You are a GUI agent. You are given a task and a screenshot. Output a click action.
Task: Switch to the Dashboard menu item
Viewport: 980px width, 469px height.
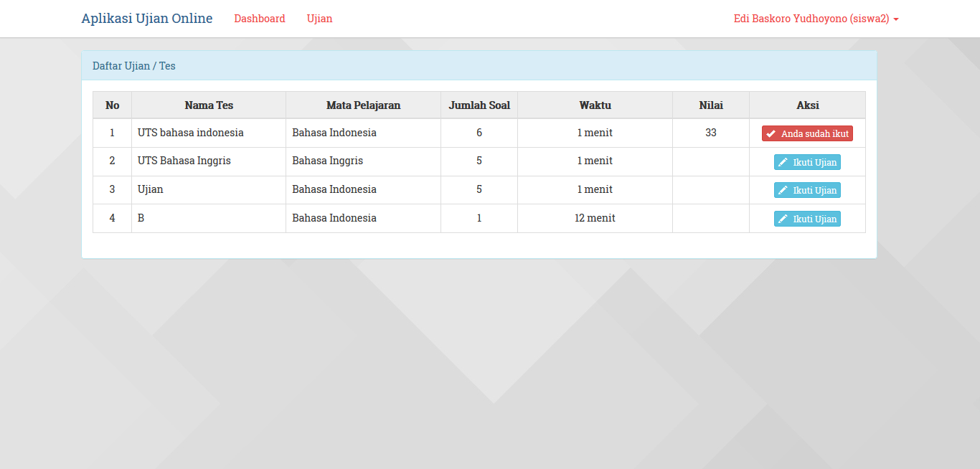pyautogui.click(x=259, y=19)
